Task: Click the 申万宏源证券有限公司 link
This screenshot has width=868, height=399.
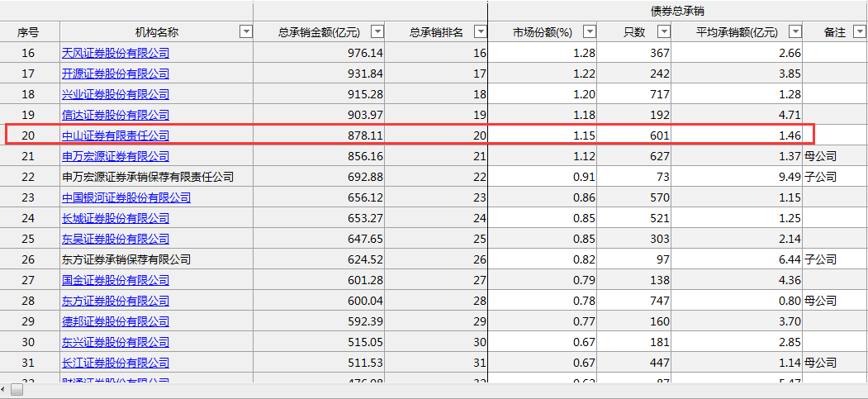Action: click(116, 156)
